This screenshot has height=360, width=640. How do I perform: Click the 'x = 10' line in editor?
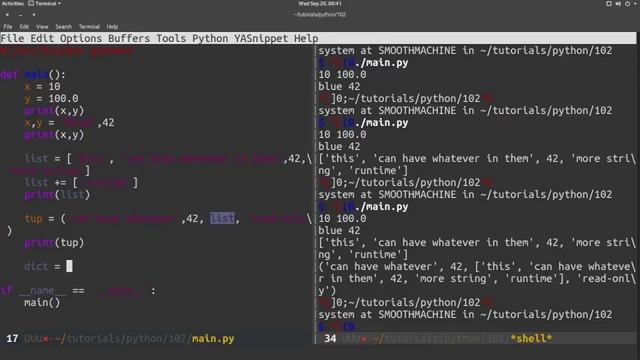[42, 87]
